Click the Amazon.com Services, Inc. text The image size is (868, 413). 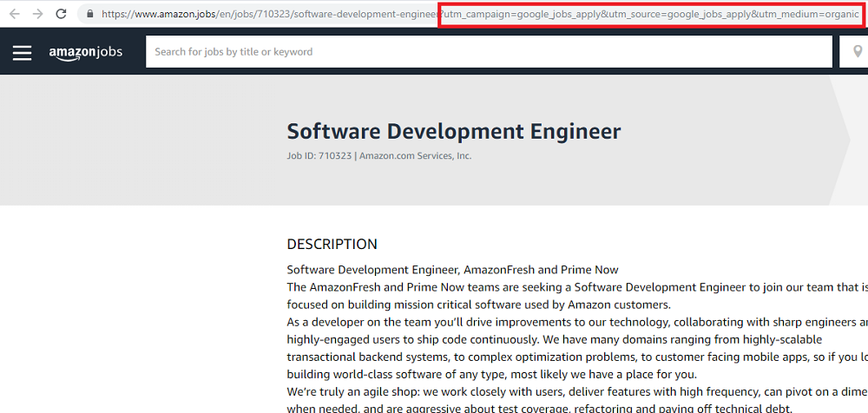pyautogui.click(x=415, y=156)
